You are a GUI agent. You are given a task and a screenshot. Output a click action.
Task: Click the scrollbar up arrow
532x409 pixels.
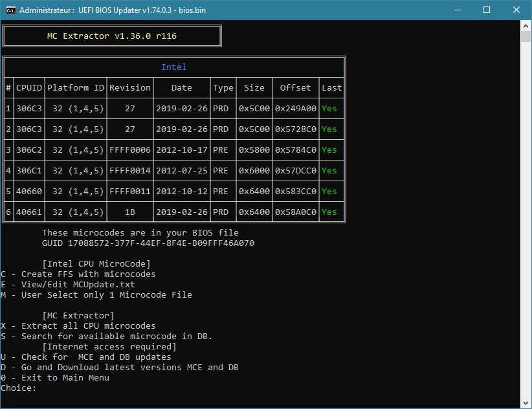[526, 25]
